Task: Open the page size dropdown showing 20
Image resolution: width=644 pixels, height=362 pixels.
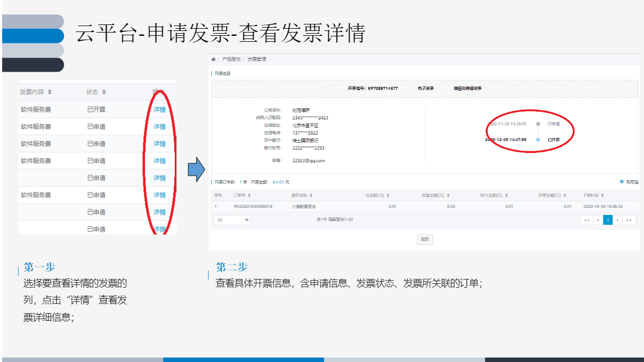Action: [232, 220]
